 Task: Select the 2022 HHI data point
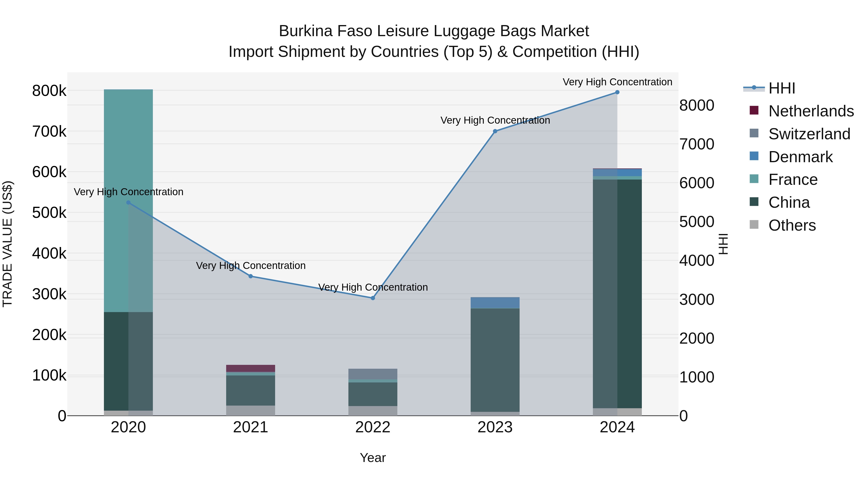(373, 298)
